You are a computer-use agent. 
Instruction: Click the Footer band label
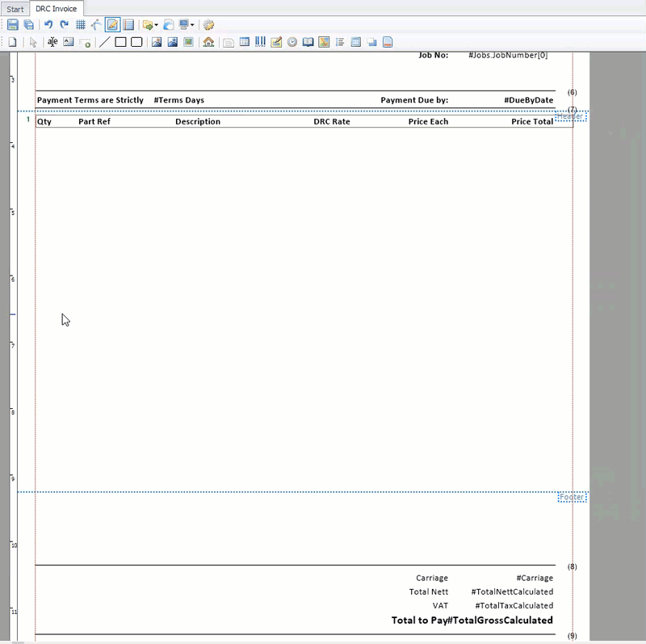tap(572, 497)
